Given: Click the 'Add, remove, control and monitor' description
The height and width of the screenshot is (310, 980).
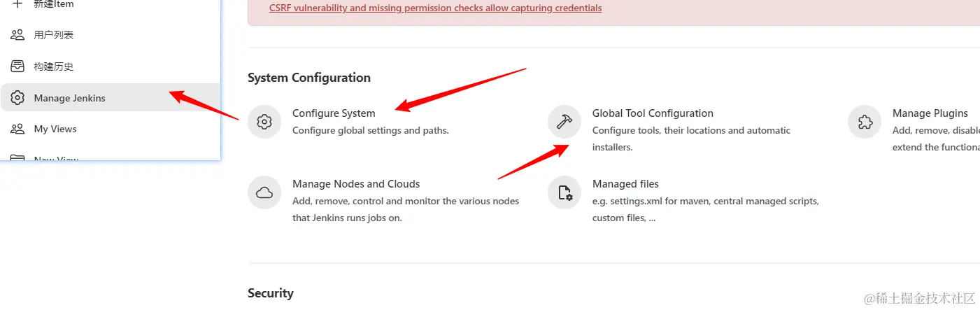Looking at the screenshot, I should pos(406,209).
